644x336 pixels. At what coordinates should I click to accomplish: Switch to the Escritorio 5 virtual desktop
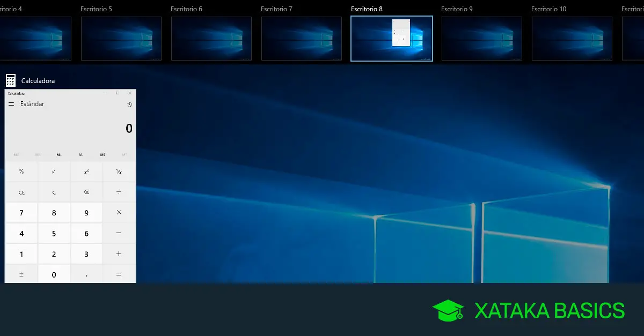tap(121, 38)
